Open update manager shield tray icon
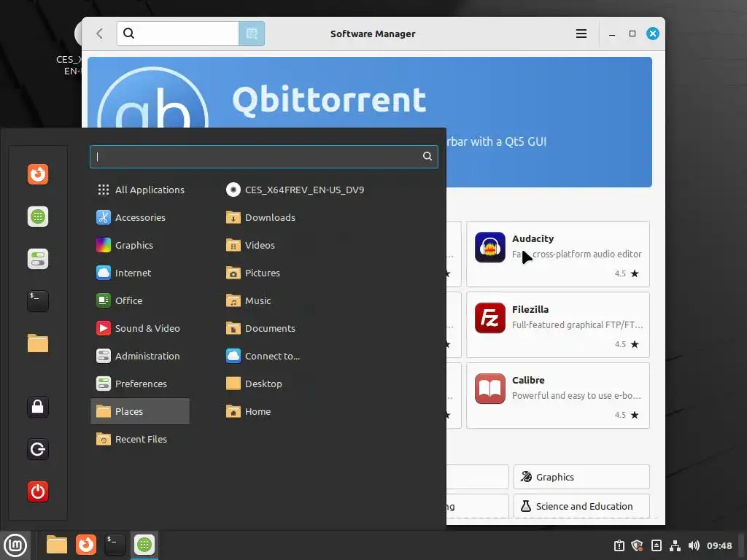This screenshot has width=747, height=560. pyautogui.click(x=637, y=545)
